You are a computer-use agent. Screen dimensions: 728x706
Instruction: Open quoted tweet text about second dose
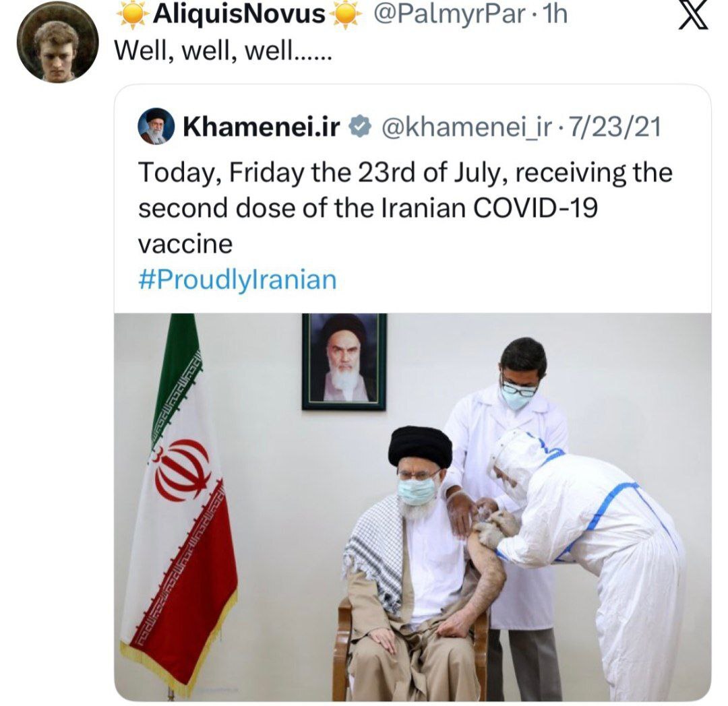tap(405, 207)
